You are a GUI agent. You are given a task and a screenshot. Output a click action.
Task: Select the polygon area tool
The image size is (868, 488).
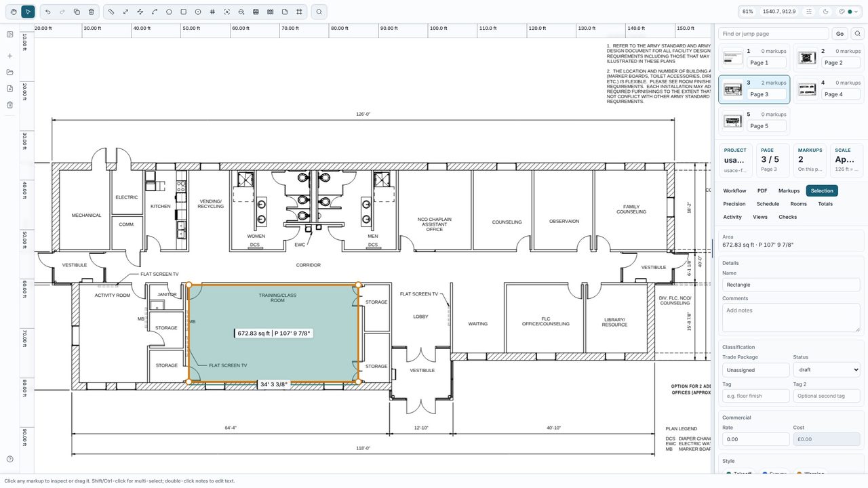pos(169,12)
